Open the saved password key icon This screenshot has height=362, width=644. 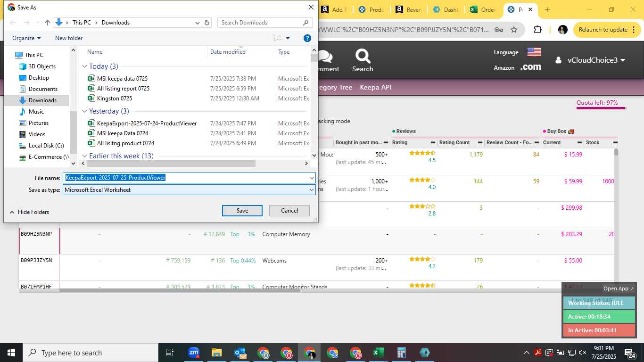point(498,30)
